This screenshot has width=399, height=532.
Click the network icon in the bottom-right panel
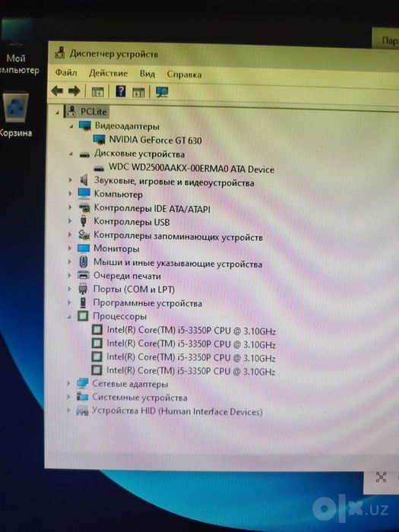point(382,477)
